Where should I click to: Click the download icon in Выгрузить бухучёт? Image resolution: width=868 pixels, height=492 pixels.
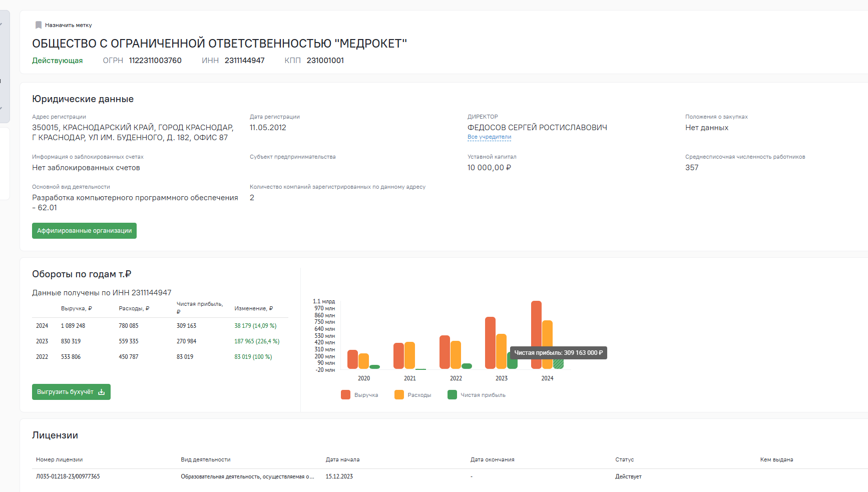click(x=102, y=392)
